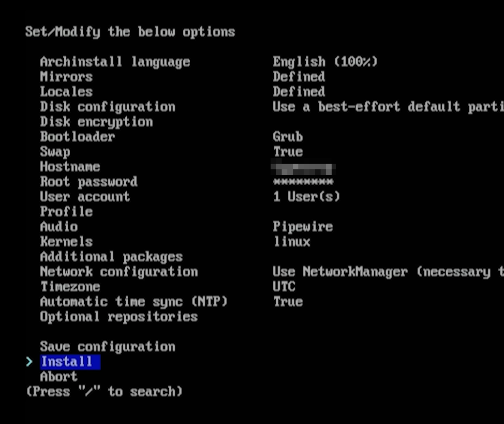This screenshot has width=504, height=424.
Task: Open the Hostname field
Action: pos(69,167)
